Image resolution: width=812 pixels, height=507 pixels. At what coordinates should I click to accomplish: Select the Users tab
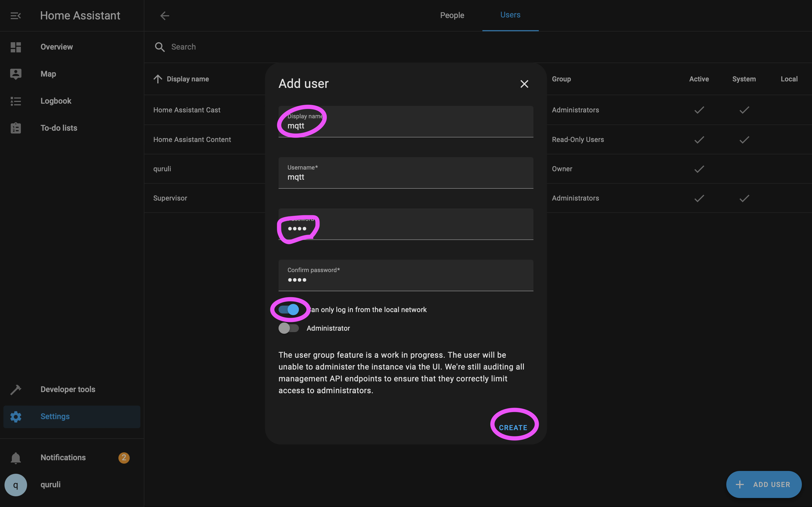tap(510, 15)
